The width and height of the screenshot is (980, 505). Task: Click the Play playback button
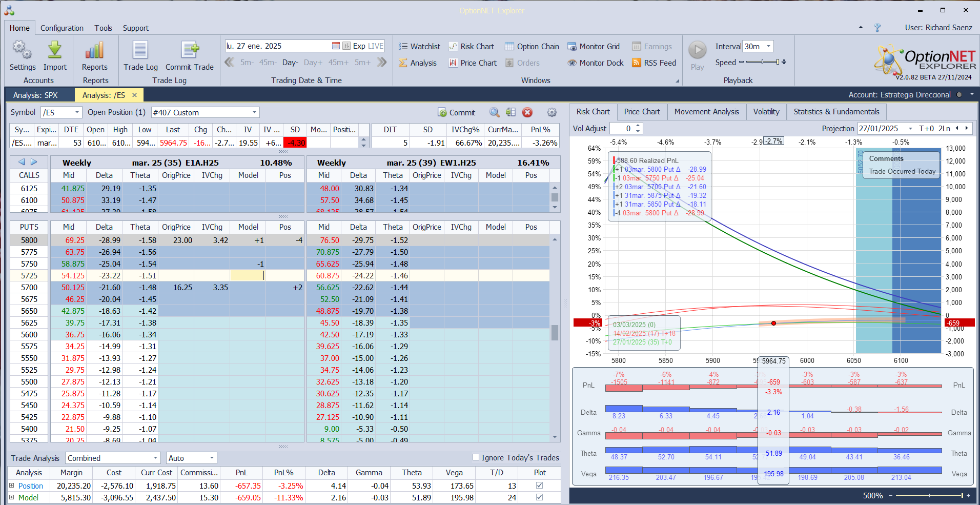(x=697, y=56)
